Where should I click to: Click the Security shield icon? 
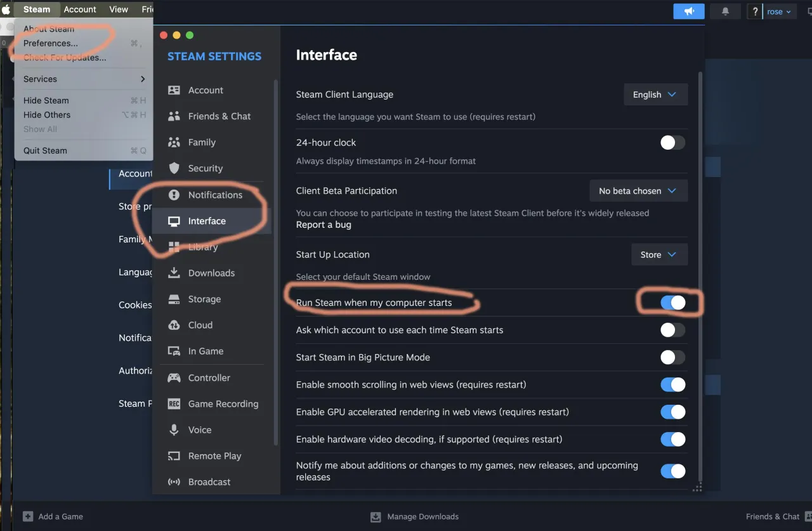point(174,168)
